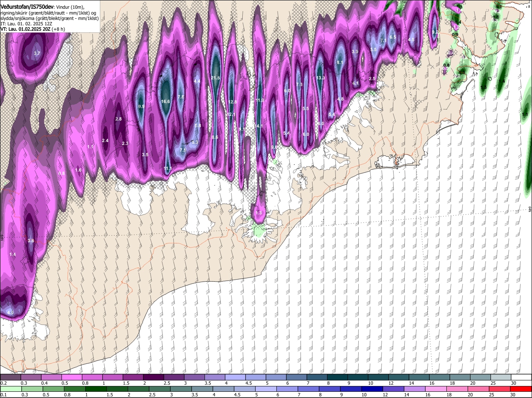Click the 7.5 value label on the map

click(183, 150)
